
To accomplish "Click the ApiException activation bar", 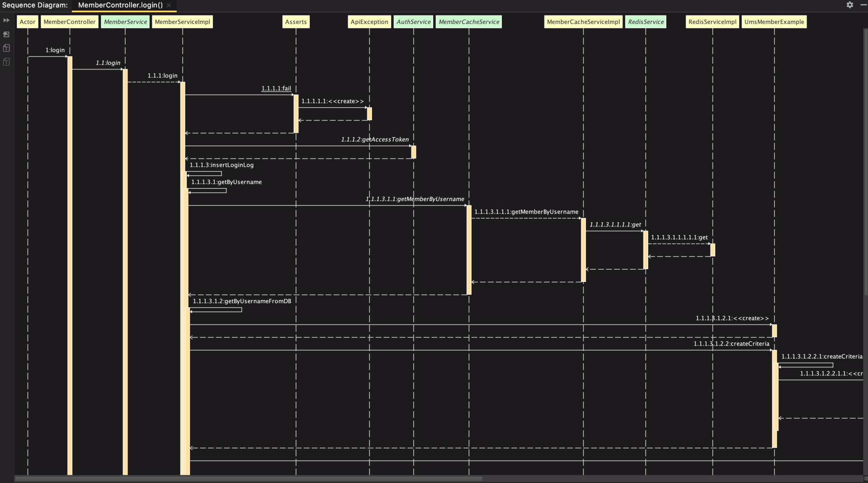I will pos(369,114).
